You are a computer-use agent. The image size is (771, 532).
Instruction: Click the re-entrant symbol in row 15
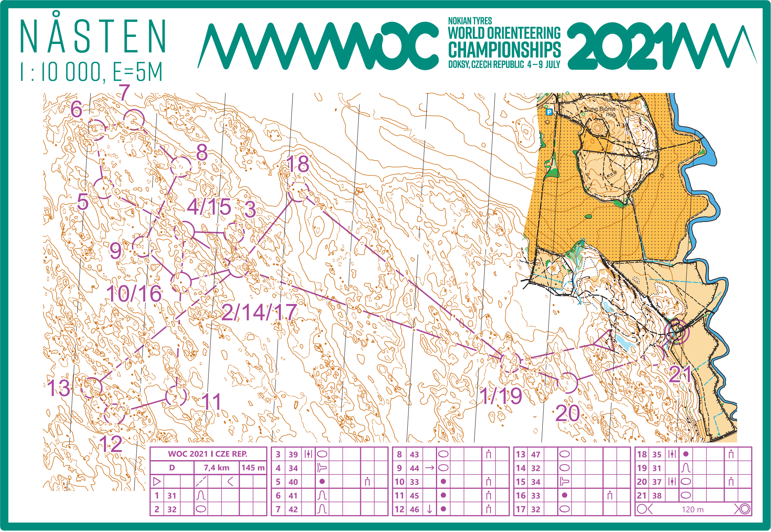click(x=565, y=482)
